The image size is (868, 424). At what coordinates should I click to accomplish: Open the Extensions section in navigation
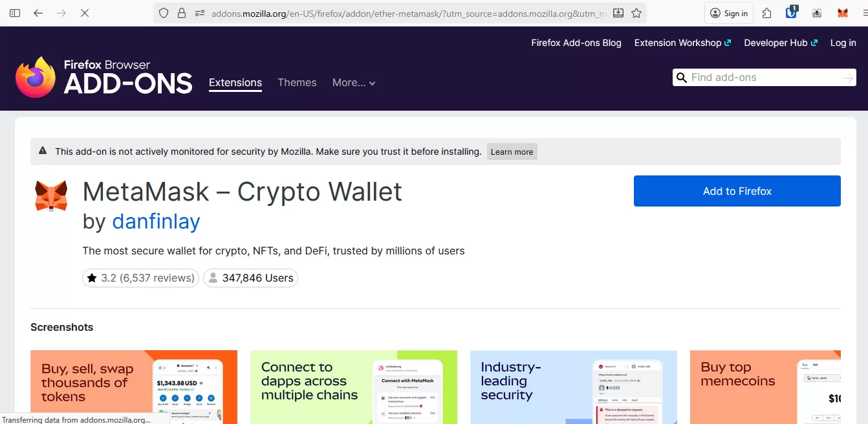[235, 82]
